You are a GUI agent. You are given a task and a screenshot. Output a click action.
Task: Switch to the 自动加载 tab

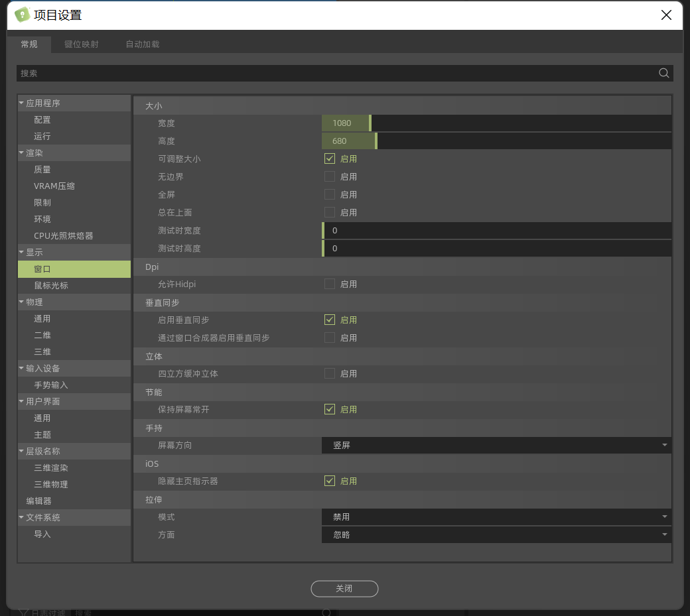click(x=143, y=44)
